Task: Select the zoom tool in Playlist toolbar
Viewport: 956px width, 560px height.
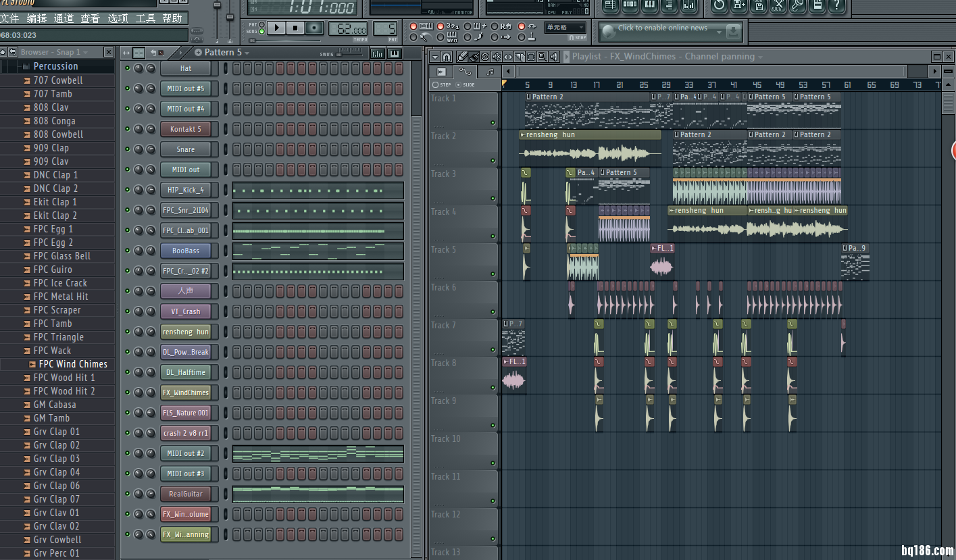Action: pyautogui.click(x=543, y=56)
